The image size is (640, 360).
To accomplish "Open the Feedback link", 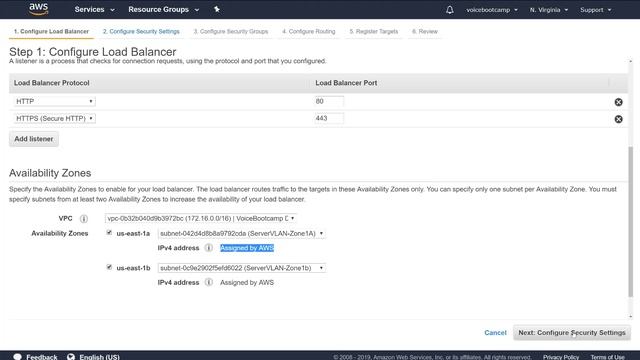I will tap(42, 357).
